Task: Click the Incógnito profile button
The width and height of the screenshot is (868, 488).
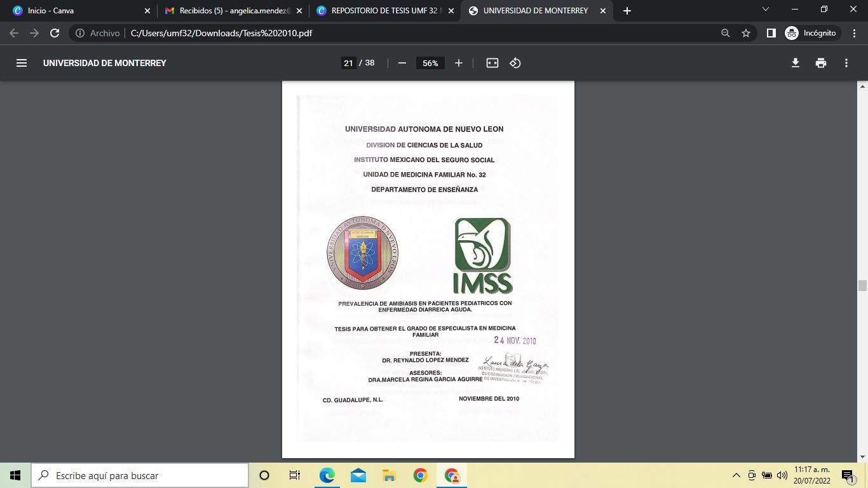Action: 813,33
